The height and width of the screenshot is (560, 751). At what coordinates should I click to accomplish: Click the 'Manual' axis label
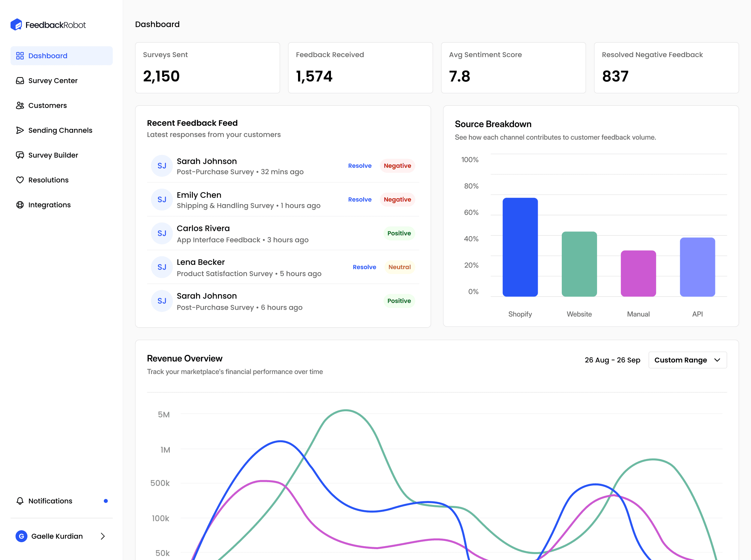pyautogui.click(x=639, y=314)
